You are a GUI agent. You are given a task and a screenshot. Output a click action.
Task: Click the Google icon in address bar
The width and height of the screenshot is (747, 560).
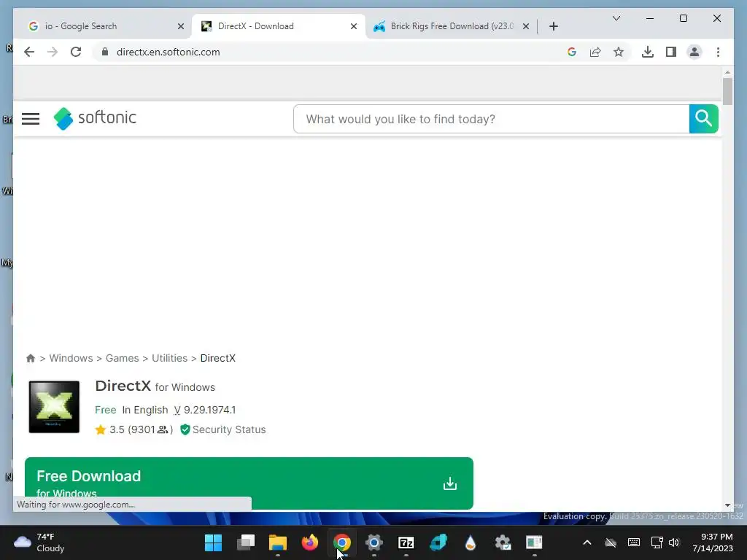pos(572,52)
